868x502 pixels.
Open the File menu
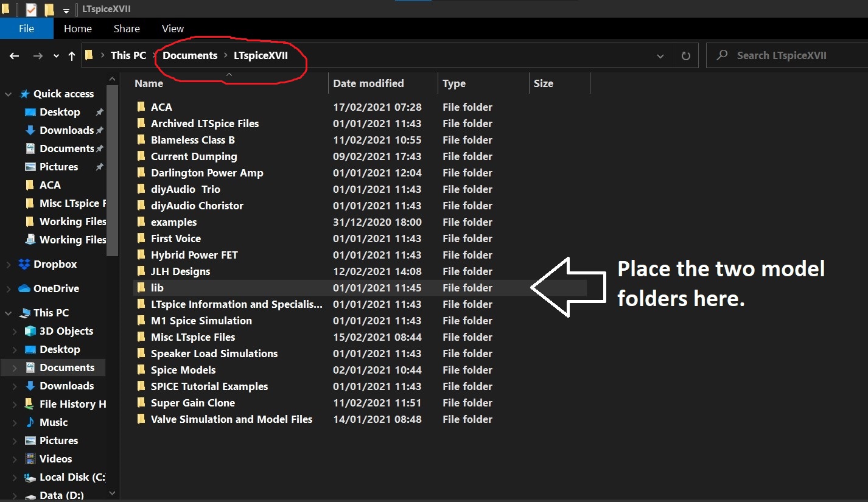(x=26, y=29)
